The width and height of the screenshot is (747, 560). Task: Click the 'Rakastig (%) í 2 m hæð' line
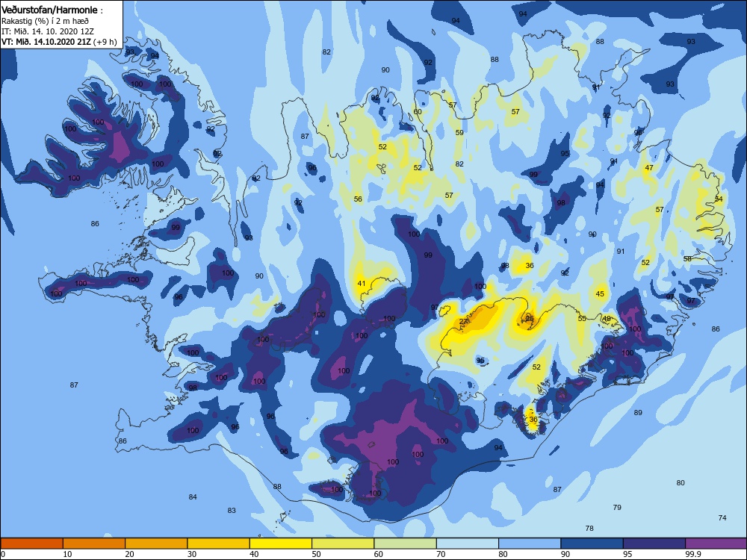click(45, 21)
